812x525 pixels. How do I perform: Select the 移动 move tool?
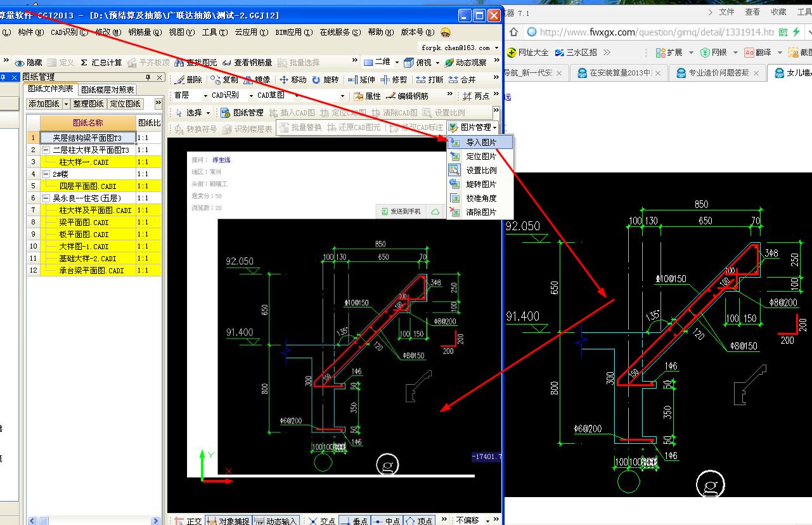tap(293, 79)
